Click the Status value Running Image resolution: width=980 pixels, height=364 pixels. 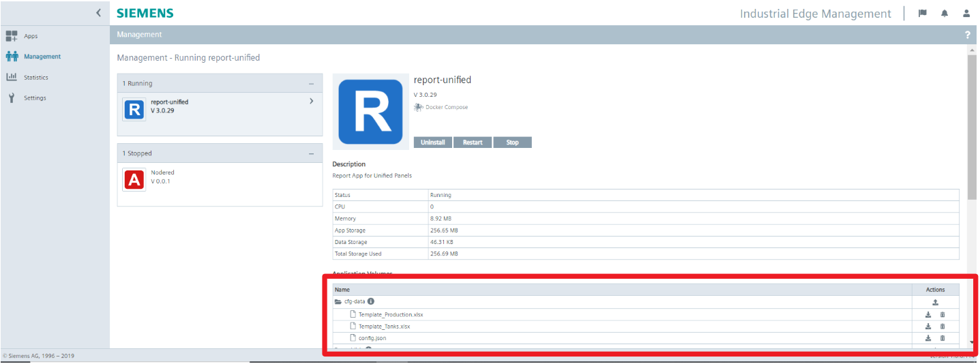441,195
